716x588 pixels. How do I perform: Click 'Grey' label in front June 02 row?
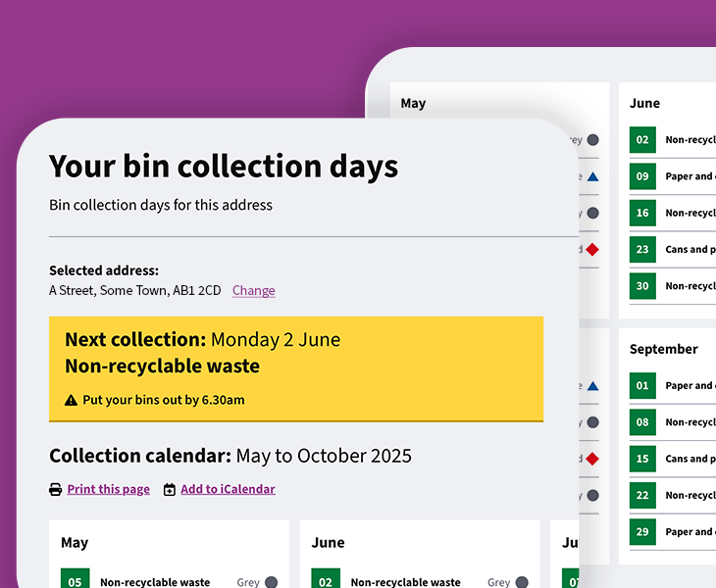pos(498,582)
